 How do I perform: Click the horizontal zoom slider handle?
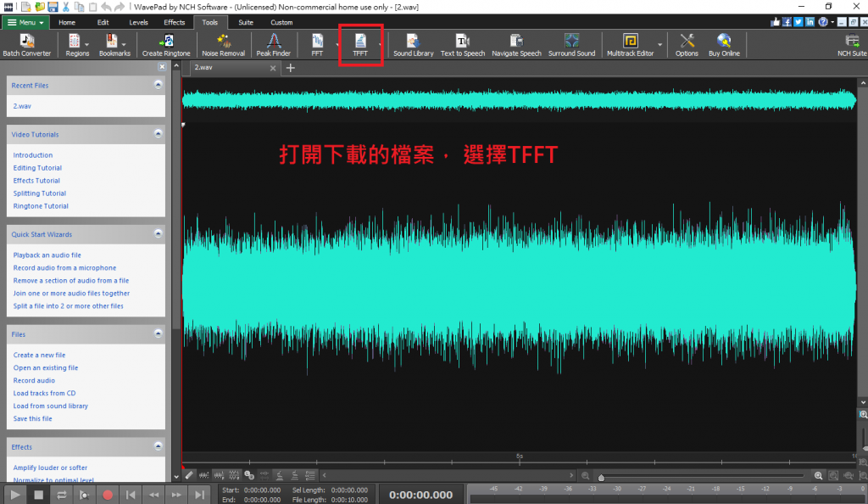click(x=601, y=478)
